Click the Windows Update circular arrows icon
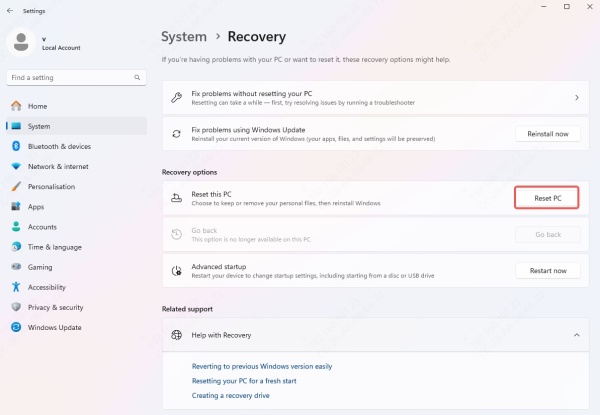Screen dimensions: 600x415 (x=16, y=327)
